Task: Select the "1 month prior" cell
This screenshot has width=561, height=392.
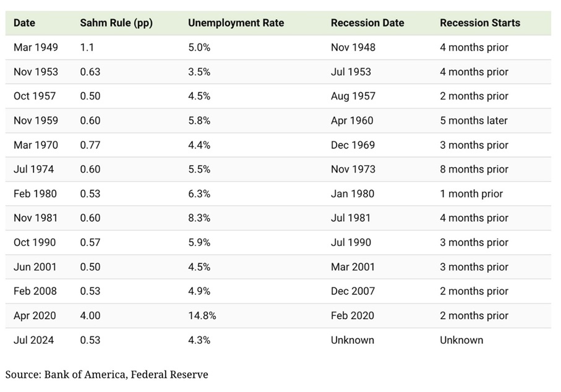Action: (x=471, y=194)
